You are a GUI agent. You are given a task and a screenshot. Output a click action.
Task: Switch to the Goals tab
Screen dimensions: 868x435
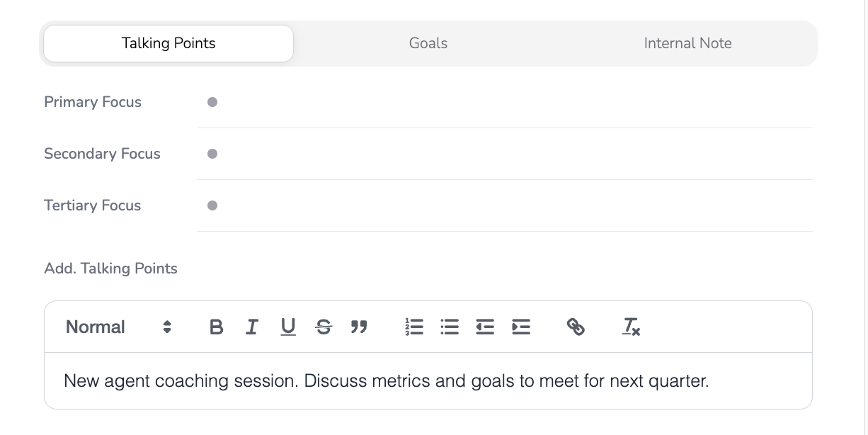point(428,43)
